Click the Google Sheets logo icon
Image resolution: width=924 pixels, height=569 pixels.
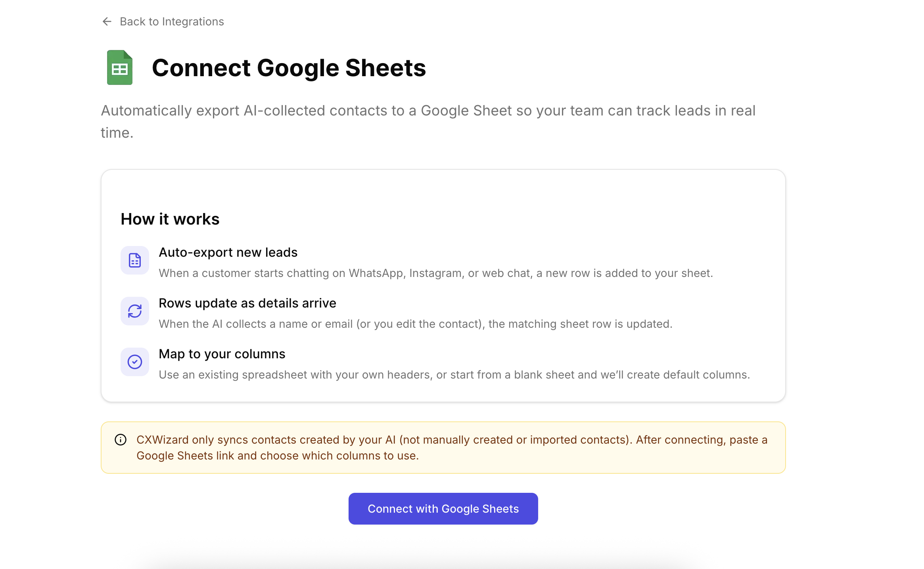[120, 67]
